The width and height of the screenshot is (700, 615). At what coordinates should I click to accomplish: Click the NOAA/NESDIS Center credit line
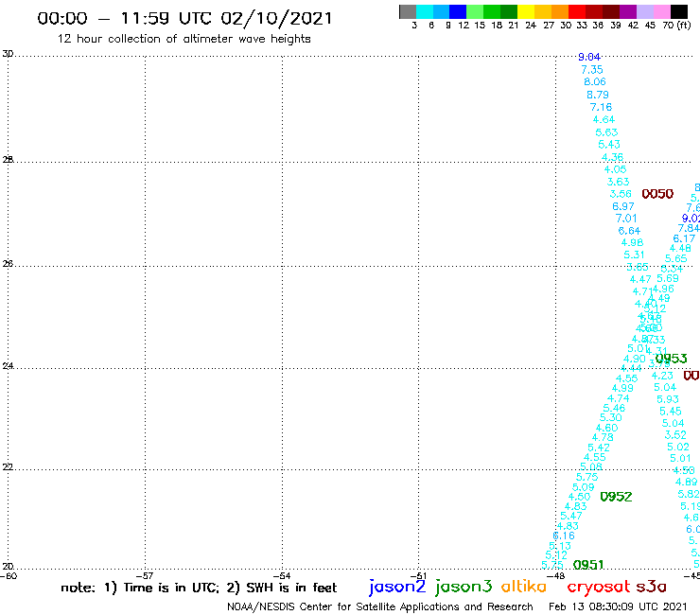click(x=380, y=606)
